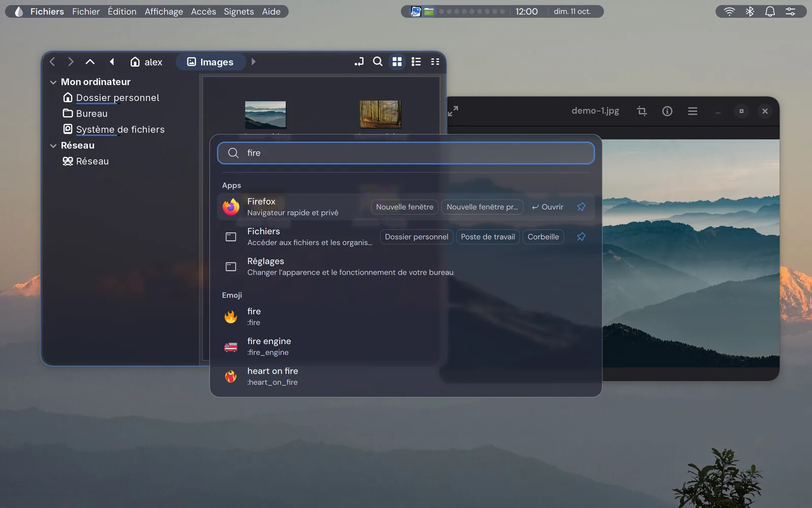This screenshot has height=508, width=812.
Task: Switch file manager to list view
Action: (x=416, y=61)
